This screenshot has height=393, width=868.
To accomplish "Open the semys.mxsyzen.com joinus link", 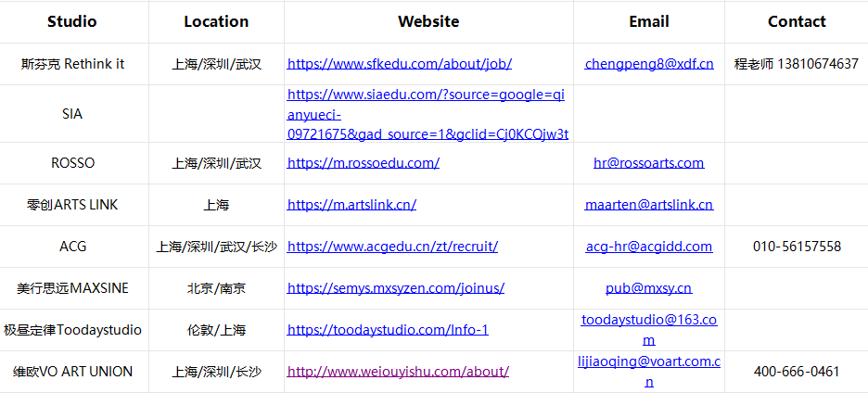I will tap(395, 288).
